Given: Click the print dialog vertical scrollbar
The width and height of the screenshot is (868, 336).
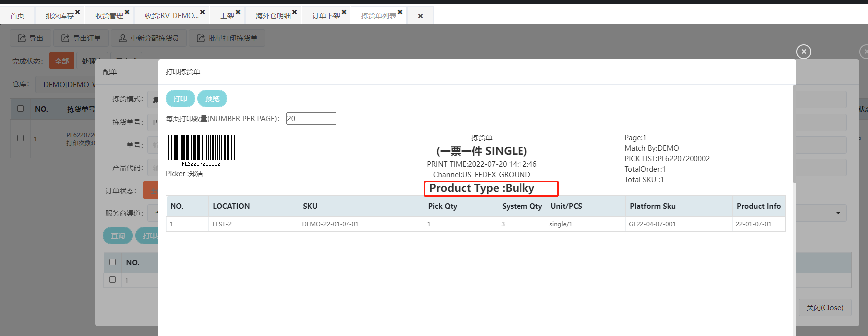Looking at the screenshot, I should click(794, 133).
